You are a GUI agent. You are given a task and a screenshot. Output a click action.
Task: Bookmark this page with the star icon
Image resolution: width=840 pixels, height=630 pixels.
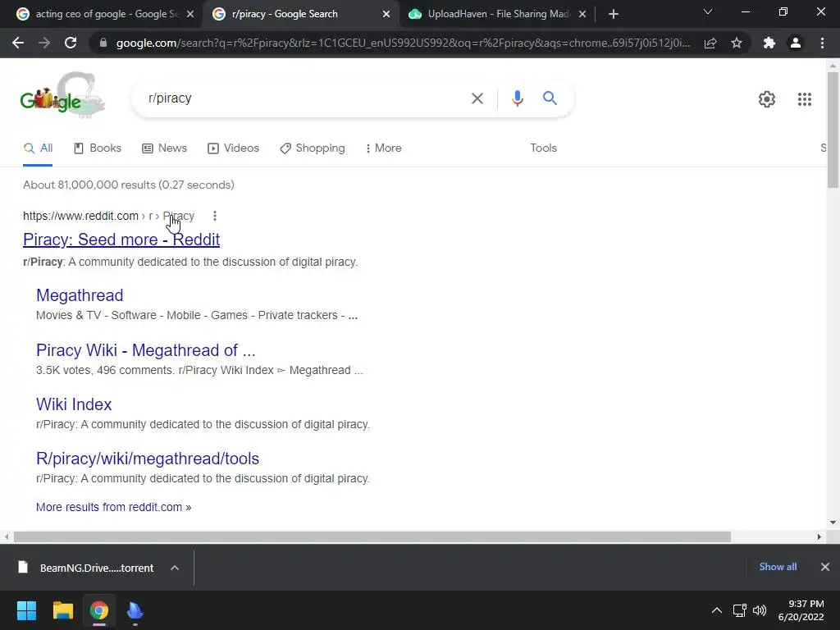[737, 43]
